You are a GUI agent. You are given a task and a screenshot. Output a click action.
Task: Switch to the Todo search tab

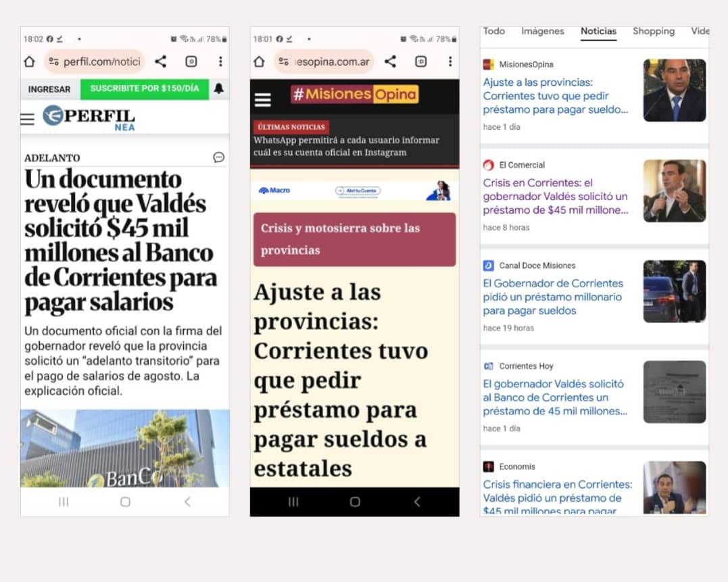coord(494,31)
